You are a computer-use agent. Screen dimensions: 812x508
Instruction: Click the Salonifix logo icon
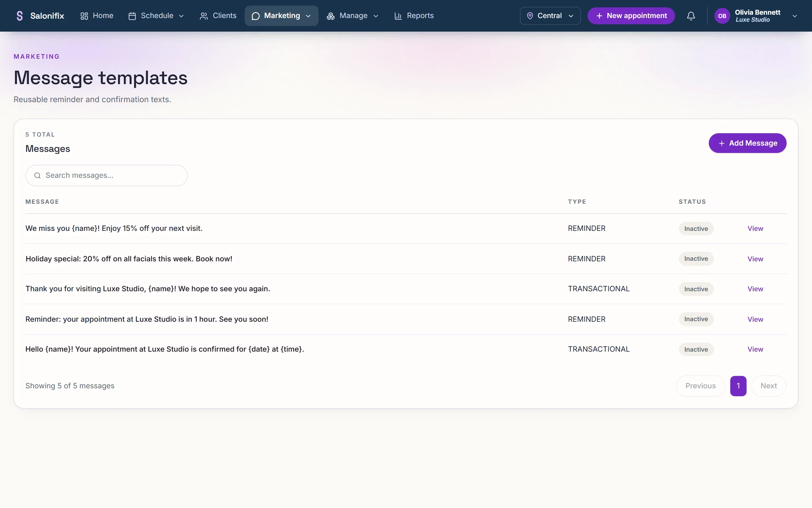click(19, 16)
